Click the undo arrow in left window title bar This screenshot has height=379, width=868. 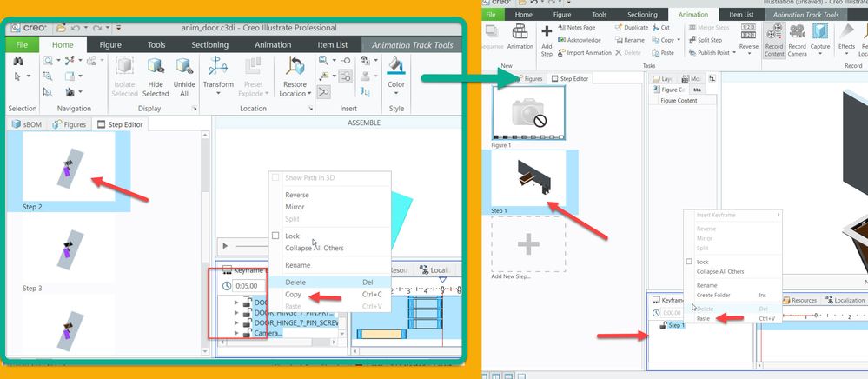75,28
